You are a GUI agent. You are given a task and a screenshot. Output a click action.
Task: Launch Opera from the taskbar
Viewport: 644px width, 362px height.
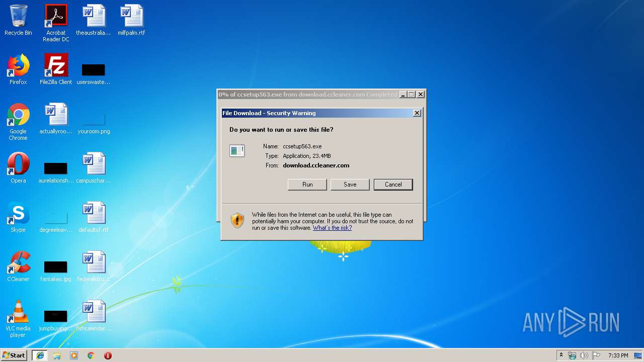click(x=108, y=355)
